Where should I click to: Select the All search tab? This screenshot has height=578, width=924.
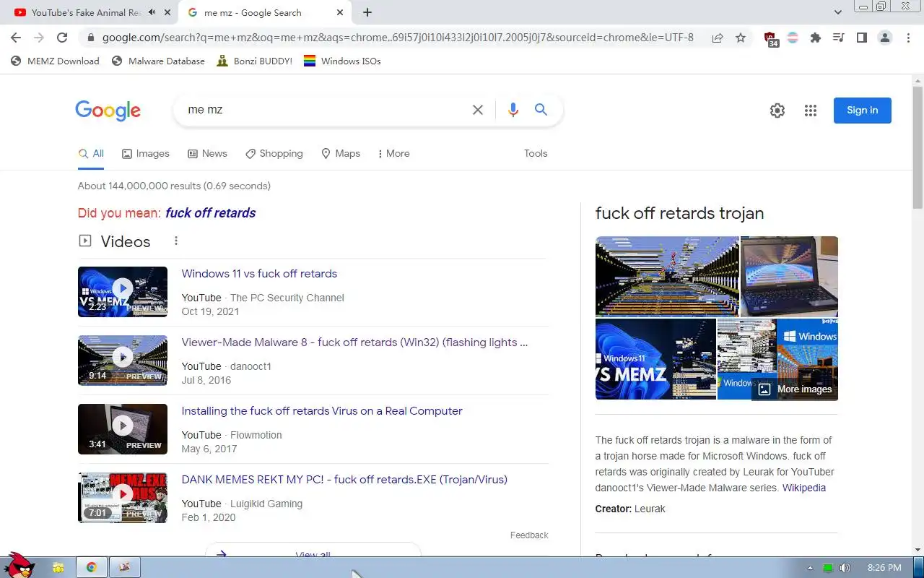(91, 154)
